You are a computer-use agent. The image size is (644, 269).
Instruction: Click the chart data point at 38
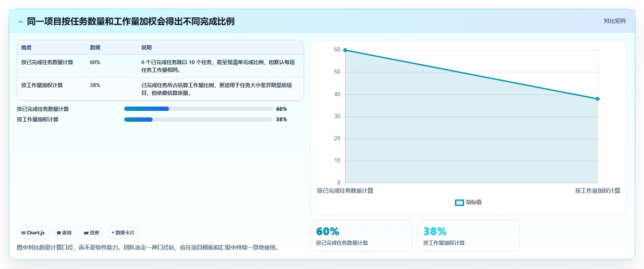pyautogui.click(x=598, y=99)
